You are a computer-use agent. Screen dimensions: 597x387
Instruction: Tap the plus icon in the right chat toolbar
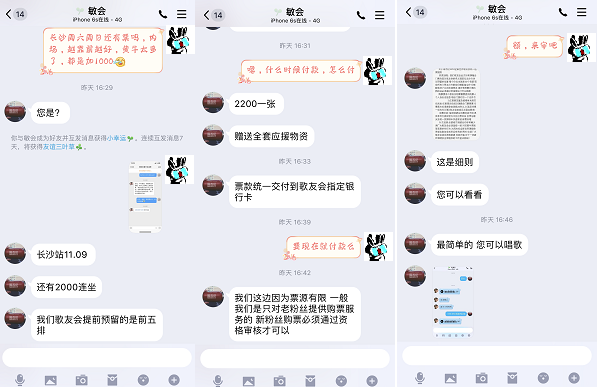click(574, 377)
